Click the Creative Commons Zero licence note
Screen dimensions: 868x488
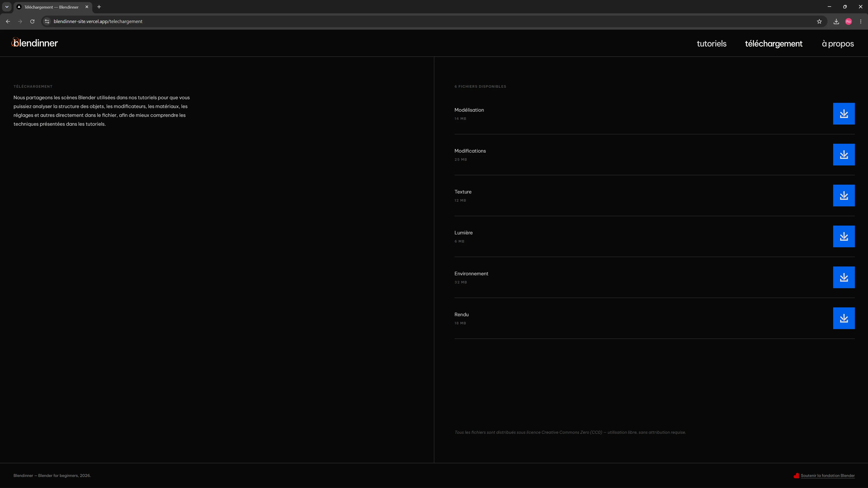coord(570,432)
